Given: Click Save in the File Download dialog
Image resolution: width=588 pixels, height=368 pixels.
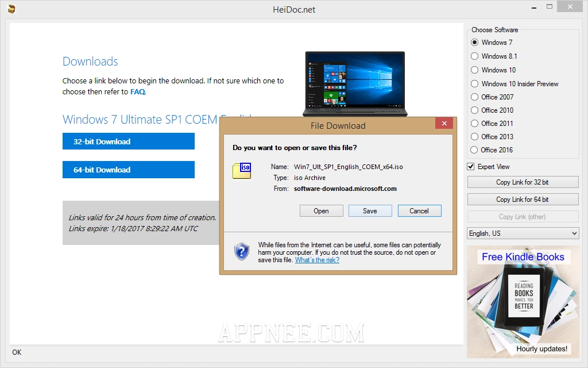Looking at the screenshot, I should [370, 211].
